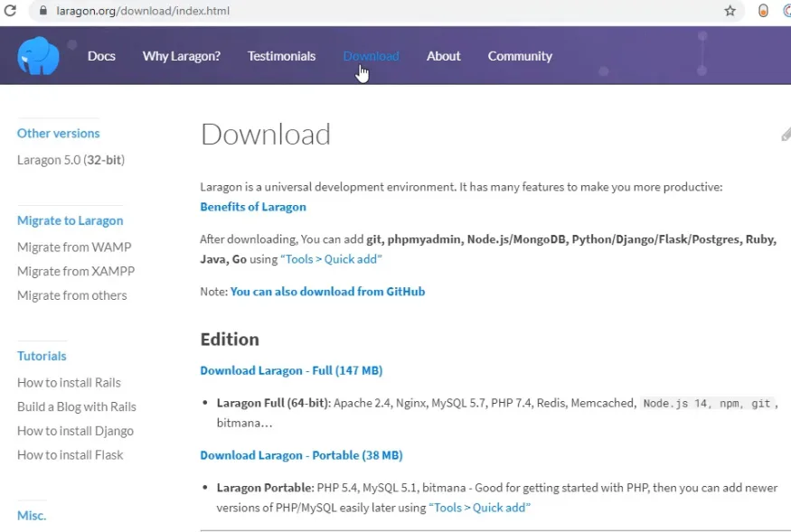Open the Migrate from WAMP link
Screen dimensions: 791x532
click(x=74, y=247)
